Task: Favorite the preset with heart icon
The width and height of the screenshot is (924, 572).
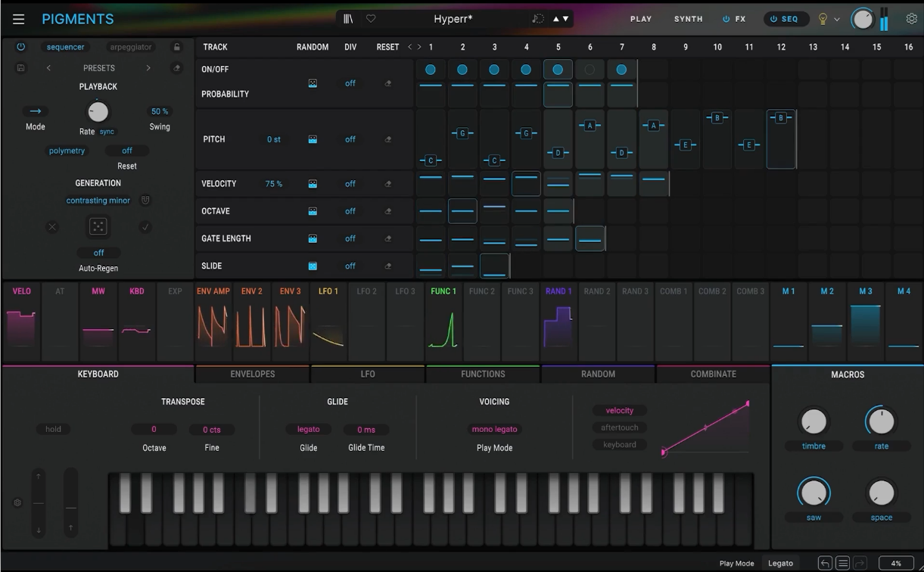Action: (x=371, y=19)
